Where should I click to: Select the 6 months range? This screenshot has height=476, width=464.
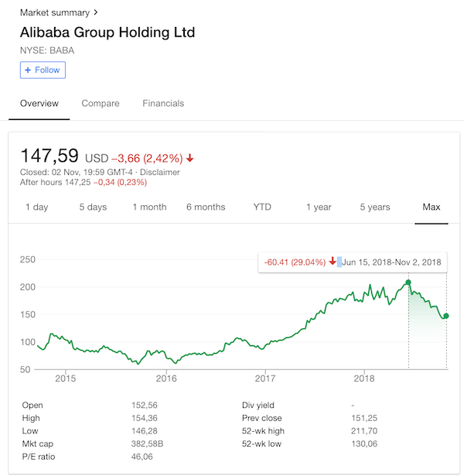(x=206, y=207)
